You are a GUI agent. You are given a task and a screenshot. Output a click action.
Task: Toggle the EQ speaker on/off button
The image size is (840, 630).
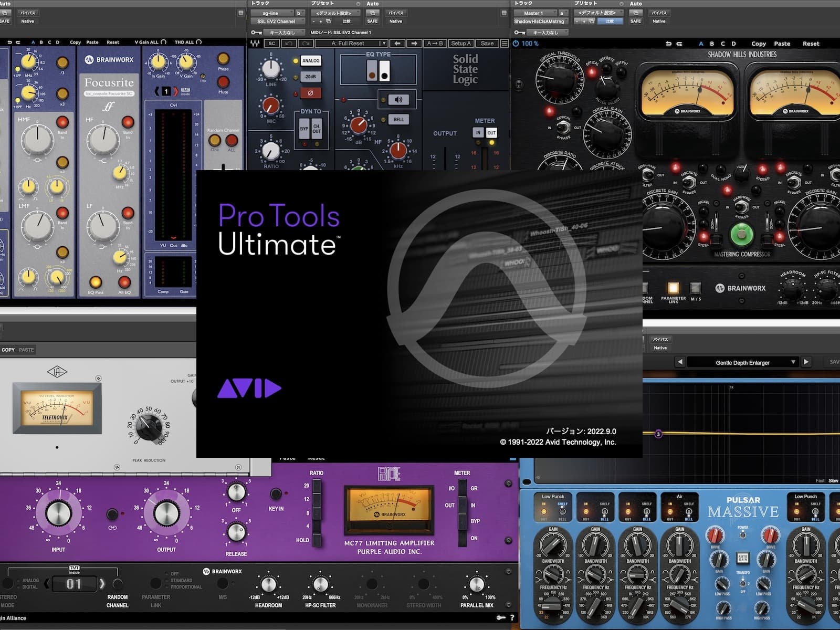tap(398, 99)
